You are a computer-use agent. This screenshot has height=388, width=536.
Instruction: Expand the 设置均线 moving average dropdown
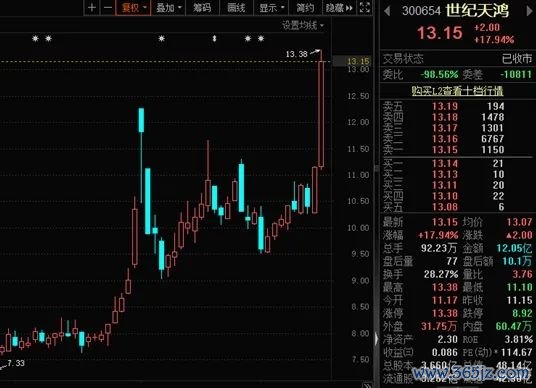[x=303, y=25]
